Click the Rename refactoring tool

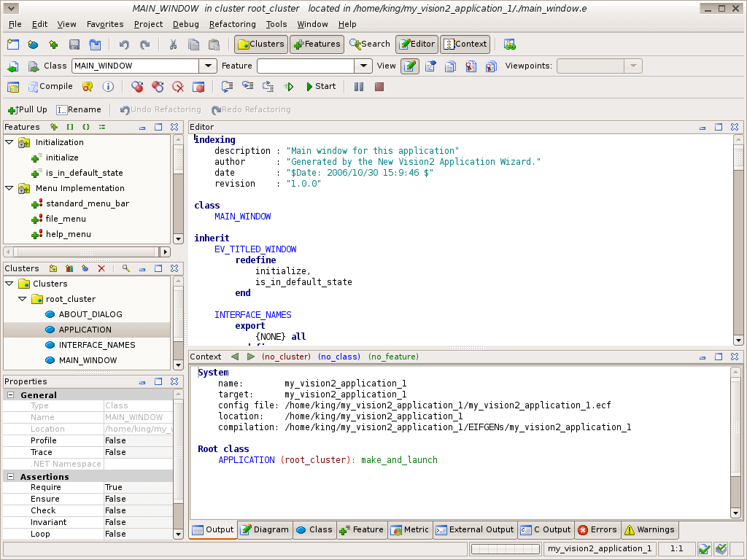pyautogui.click(x=79, y=110)
